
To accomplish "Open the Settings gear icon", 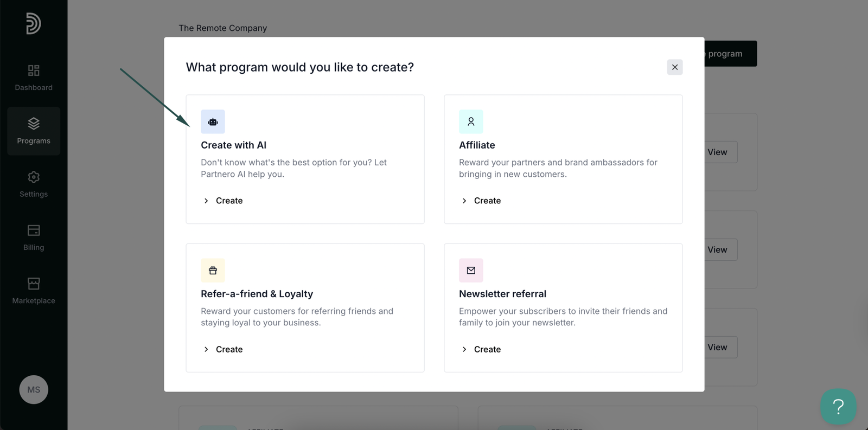I will coord(34,177).
